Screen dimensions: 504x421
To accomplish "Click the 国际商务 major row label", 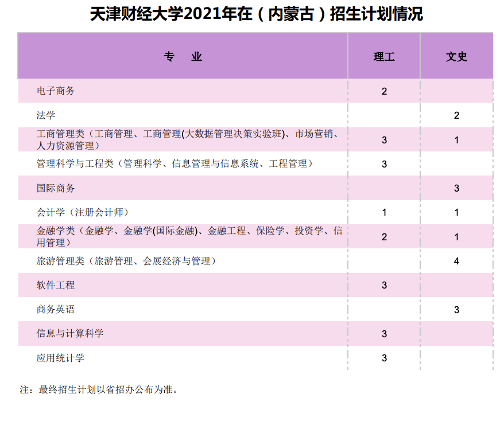I will click(56, 188).
